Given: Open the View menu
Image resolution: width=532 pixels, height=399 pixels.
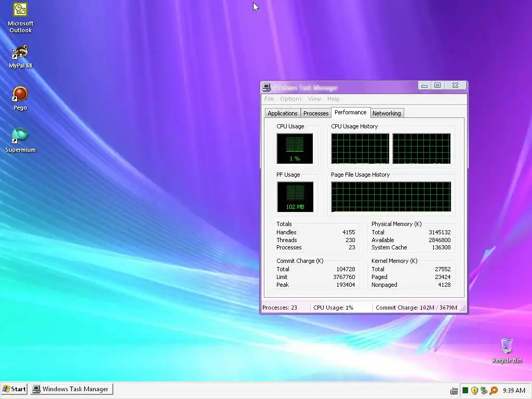Looking at the screenshot, I should point(314,99).
